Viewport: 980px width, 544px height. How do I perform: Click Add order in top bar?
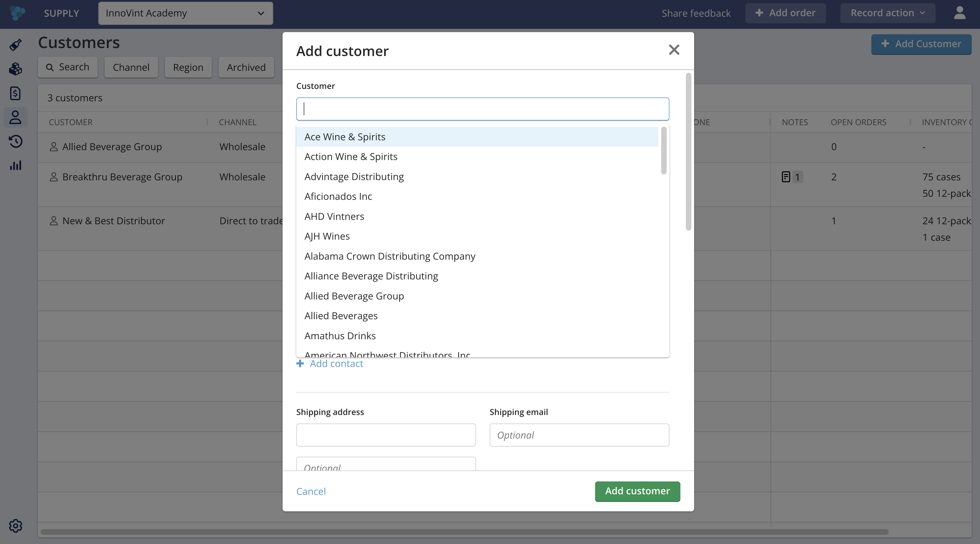tap(785, 13)
